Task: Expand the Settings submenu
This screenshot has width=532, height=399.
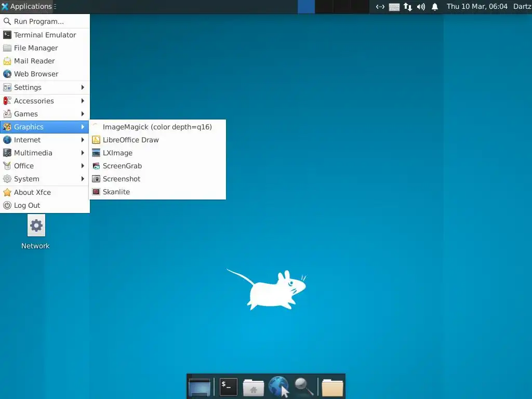Action: pos(45,87)
